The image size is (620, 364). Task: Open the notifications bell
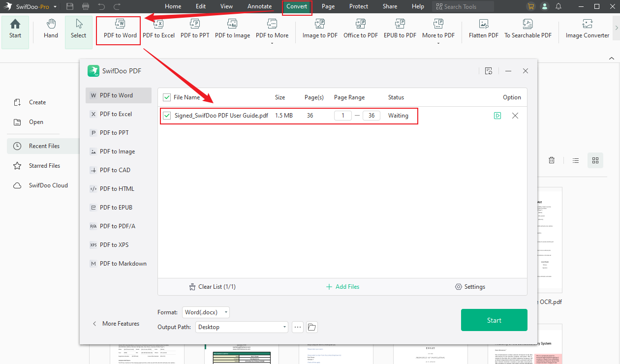pos(558,6)
